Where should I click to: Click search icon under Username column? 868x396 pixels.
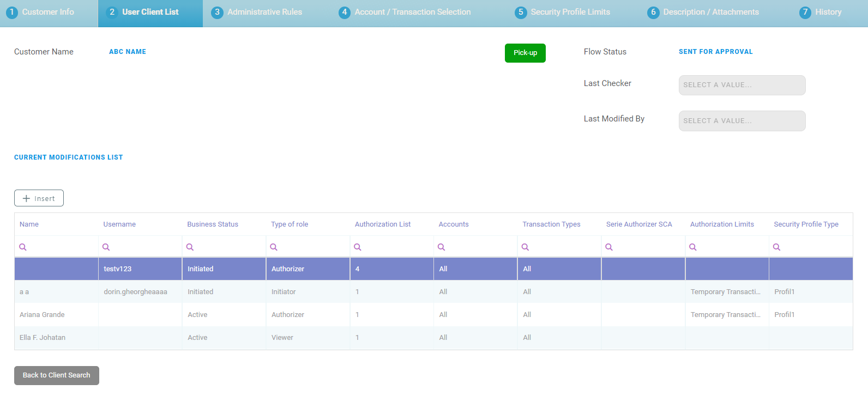[106, 247]
